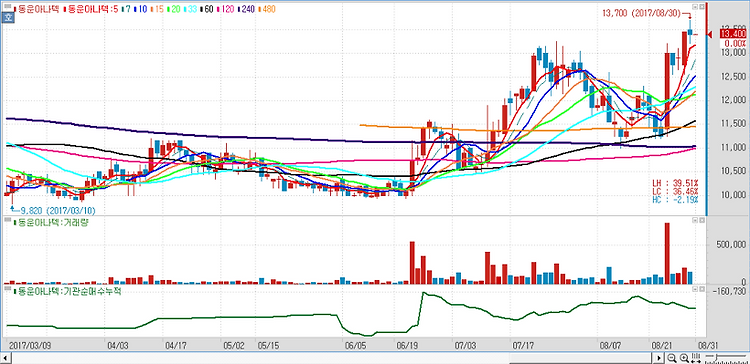Maximize the 거래량 volume pane
This screenshot has height=364, width=750.
click(x=702, y=221)
